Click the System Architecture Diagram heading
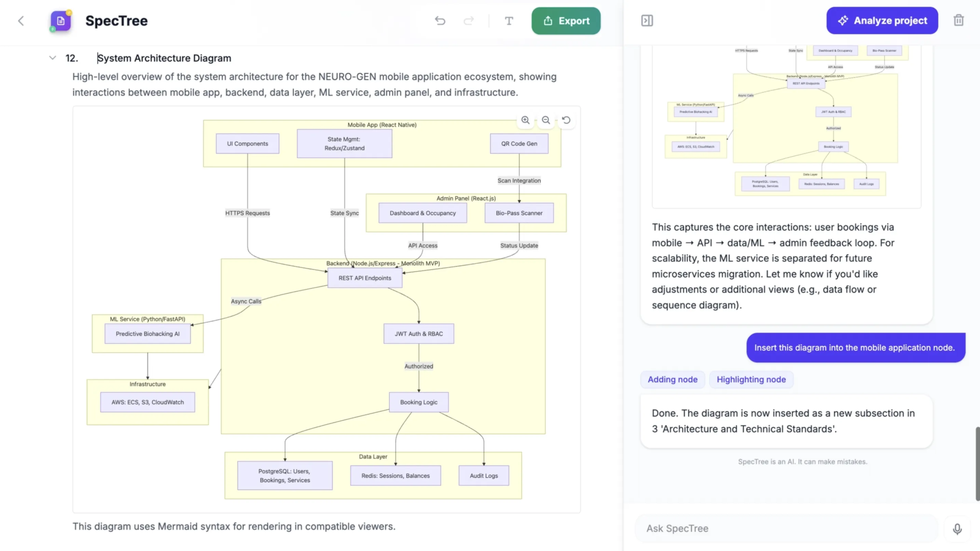The image size is (980, 551). pyautogui.click(x=164, y=58)
